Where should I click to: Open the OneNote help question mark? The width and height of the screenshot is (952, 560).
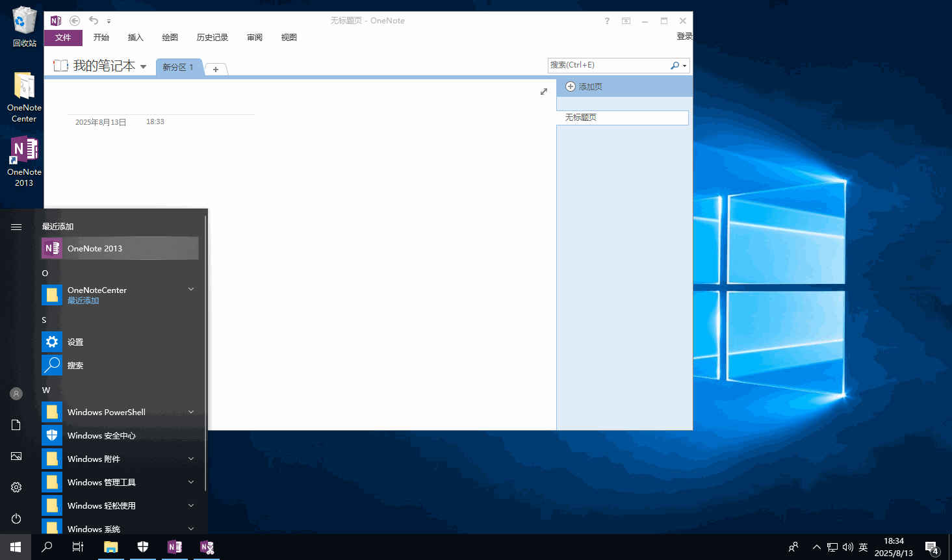coord(607,21)
